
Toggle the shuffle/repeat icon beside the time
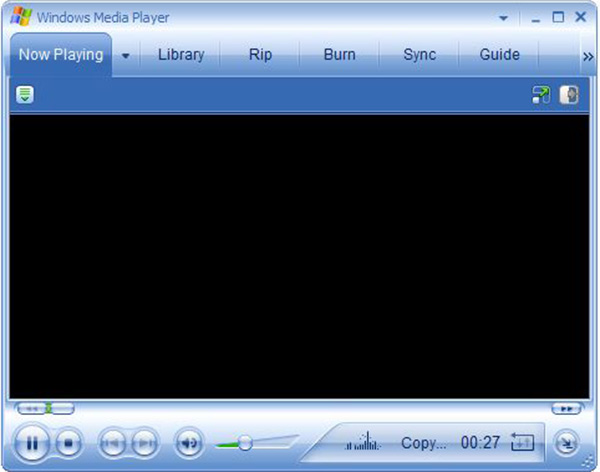pos(523,442)
